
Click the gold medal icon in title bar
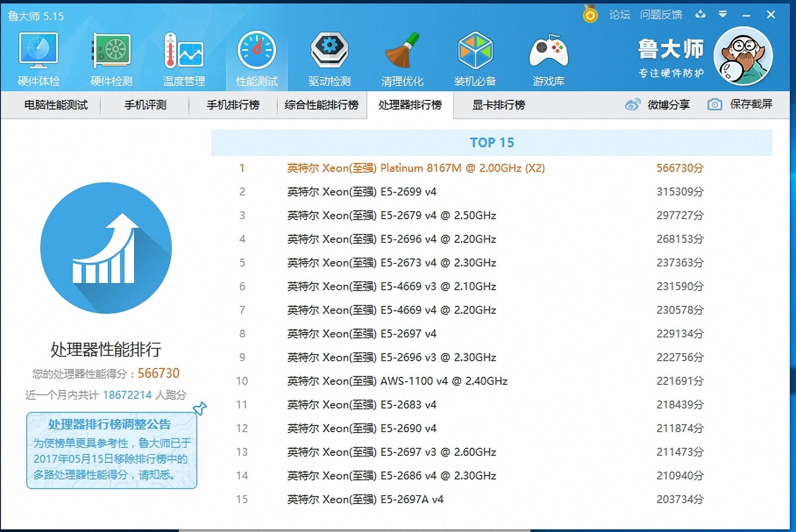coord(590,14)
